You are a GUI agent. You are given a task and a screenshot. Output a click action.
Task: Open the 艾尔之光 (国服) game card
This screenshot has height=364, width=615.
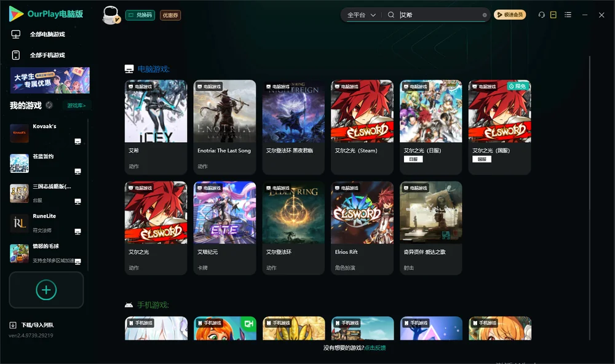pos(499,127)
